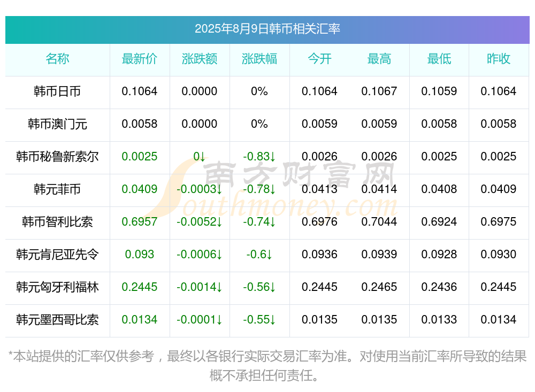Click high value 0.2465 for 匈牙利福林

379,287
